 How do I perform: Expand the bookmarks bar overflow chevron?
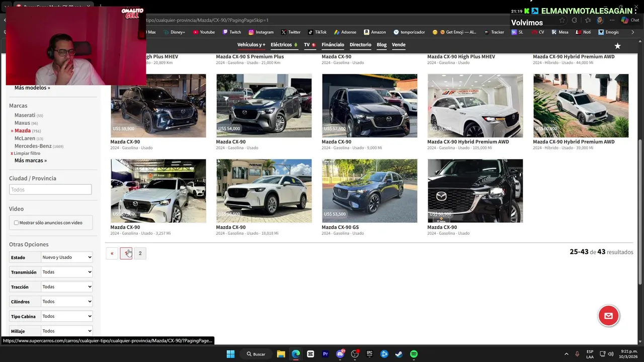pos(632,32)
